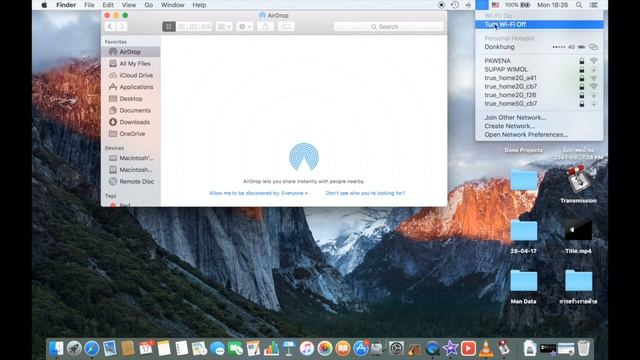Viewport: 640px width, 360px height.
Task: Open the Apple menu
Action: (x=44, y=5)
